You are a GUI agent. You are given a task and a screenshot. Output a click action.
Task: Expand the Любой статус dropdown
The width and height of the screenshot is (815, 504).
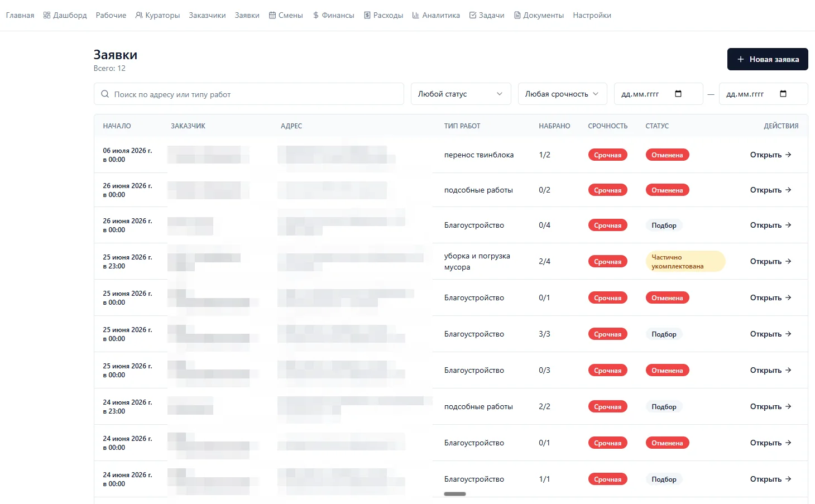(461, 94)
